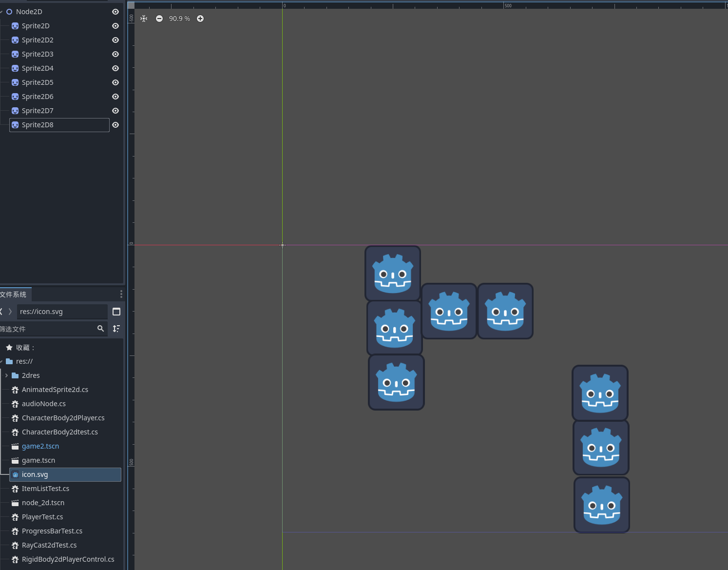Image resolution: width=728 pixels, height=570 pixels.
Task: Select the Sprite2D6 node label
Action: (38, 97)
